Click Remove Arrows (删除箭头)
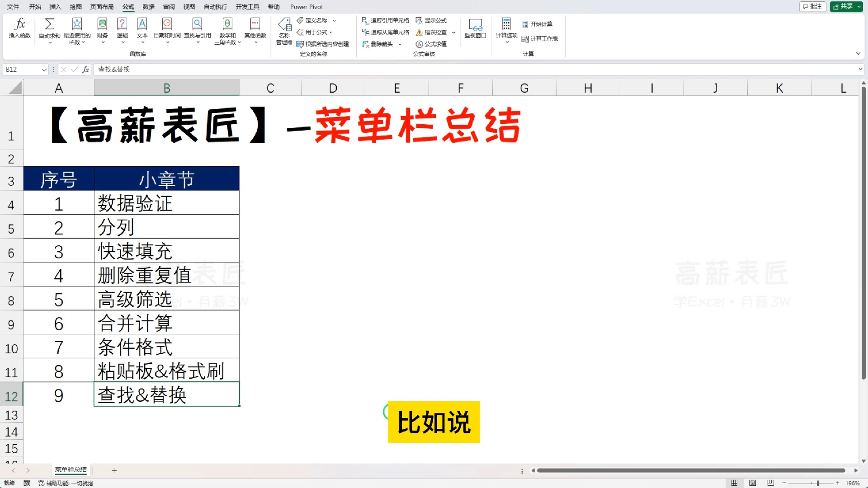The height and width of the screenshot is (488, 868). 377,44
